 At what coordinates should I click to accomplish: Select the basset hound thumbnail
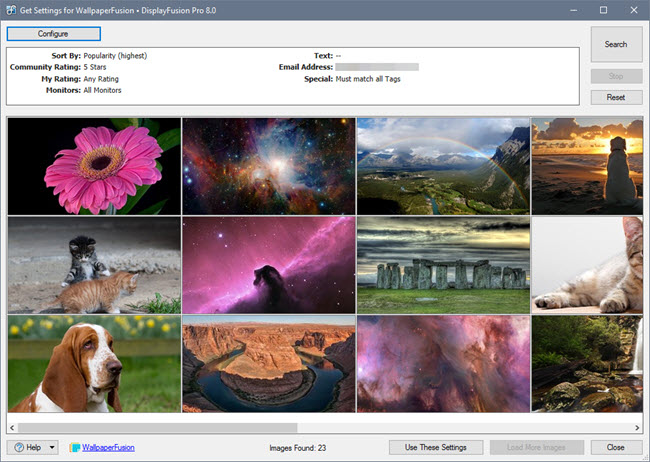coord(94,364)
